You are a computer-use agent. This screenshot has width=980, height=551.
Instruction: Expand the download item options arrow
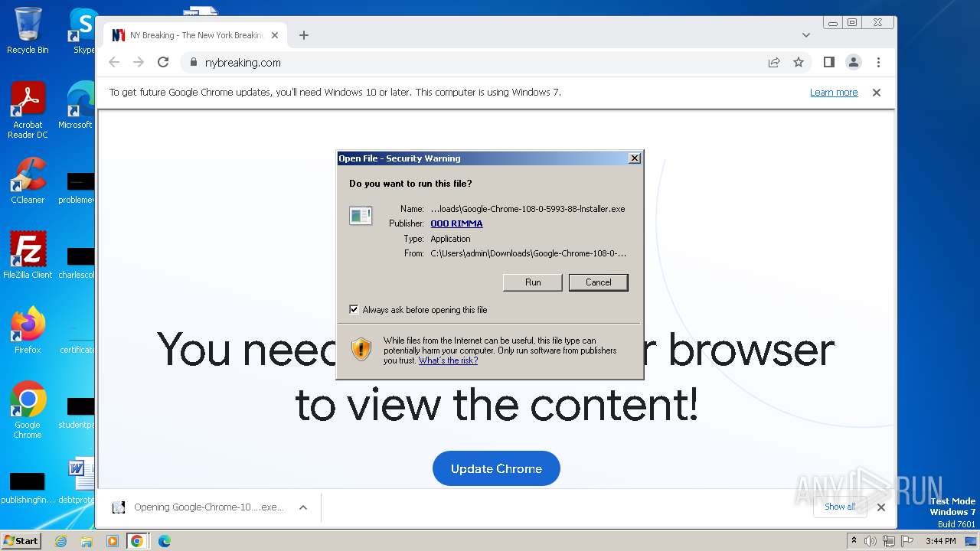click(303, 507)
